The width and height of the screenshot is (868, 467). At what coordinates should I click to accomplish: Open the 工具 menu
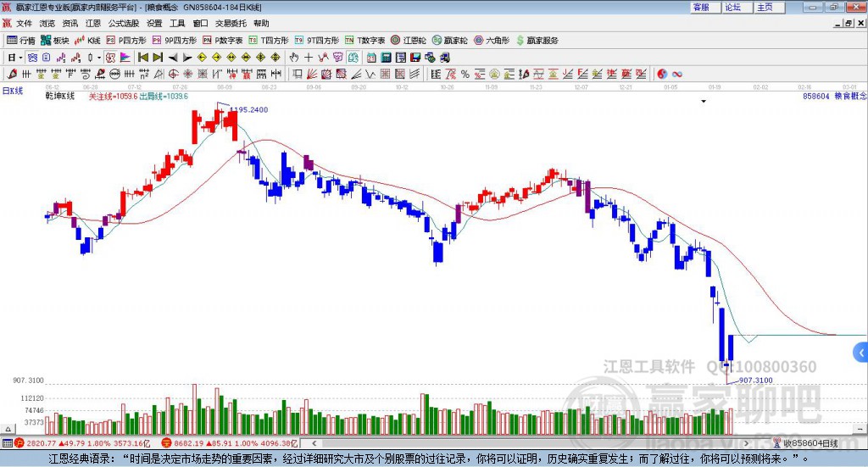[177, 23]
